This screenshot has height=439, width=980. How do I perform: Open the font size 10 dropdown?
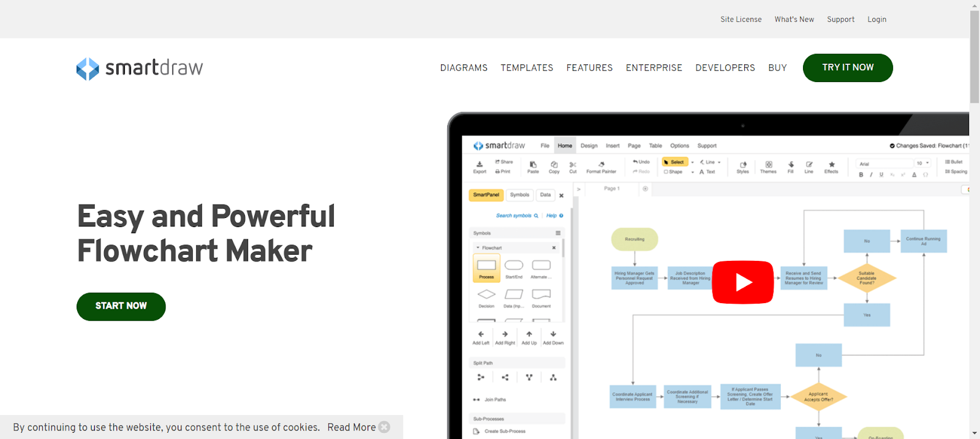pos(923,163)
